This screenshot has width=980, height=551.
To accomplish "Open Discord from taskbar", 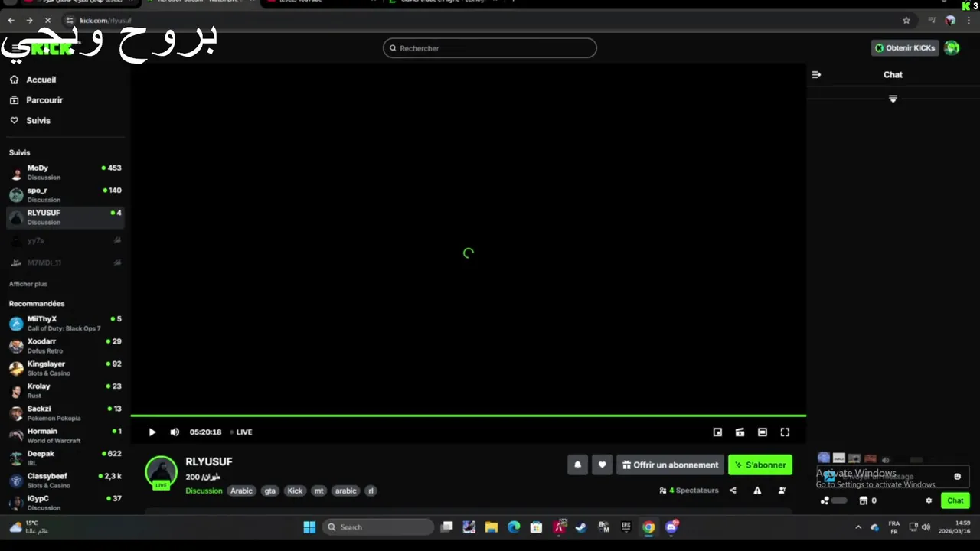I will pyautogui.click(x=671, y=527).
